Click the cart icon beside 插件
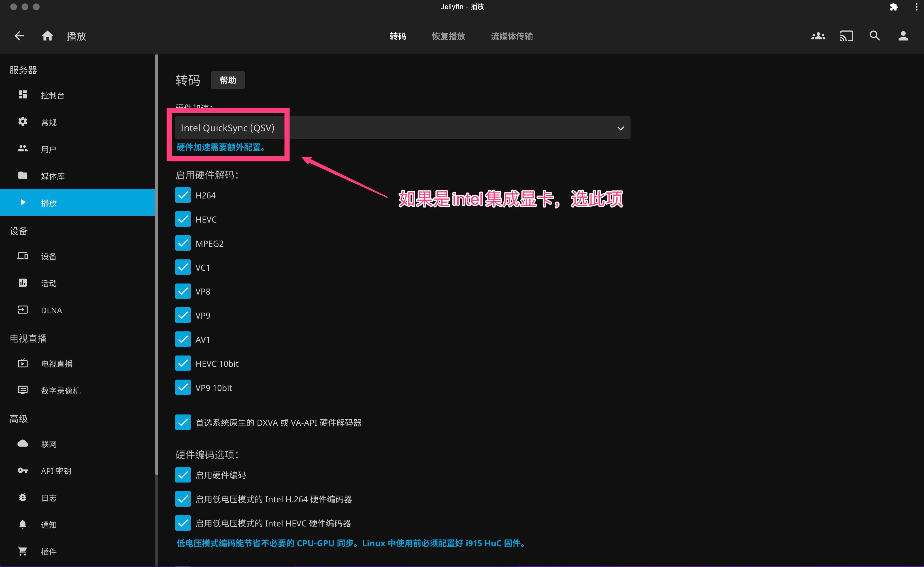Viewport: 924px width, 567px height. (23, 551)
